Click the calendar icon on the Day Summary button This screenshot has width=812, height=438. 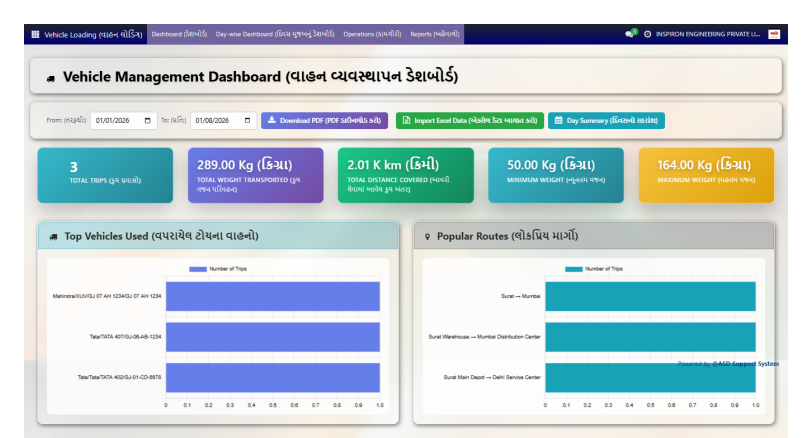(558, 120)
